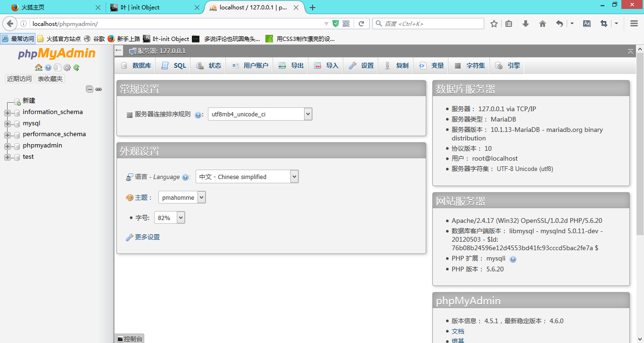Expand the test database node
644x343 pixels.
pos(7,157)
